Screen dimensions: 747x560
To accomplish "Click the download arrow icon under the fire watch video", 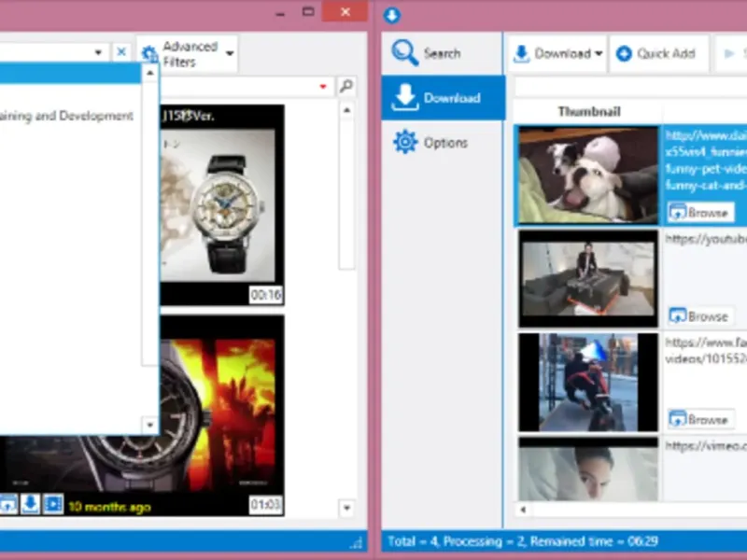I will point(30,504).
